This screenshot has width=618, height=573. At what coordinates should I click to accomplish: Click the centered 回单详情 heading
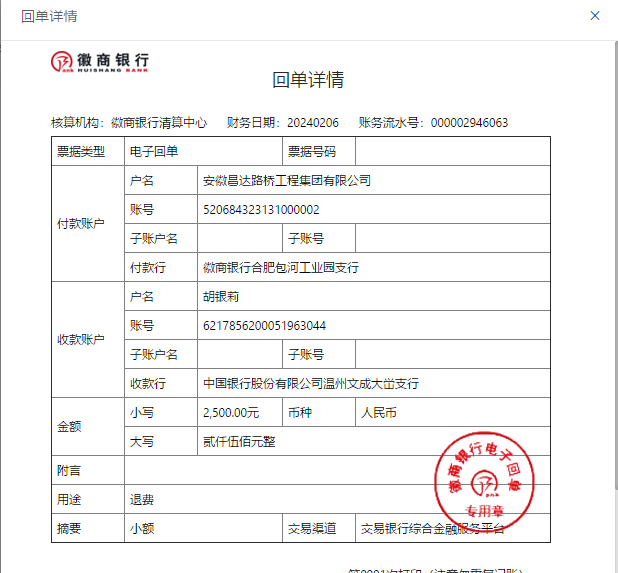coord(308,80)
